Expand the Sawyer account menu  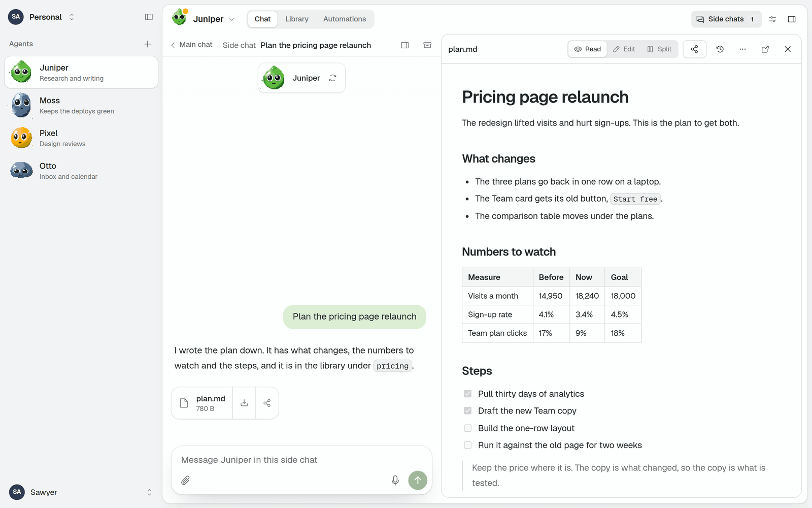[x=81, y=492]
